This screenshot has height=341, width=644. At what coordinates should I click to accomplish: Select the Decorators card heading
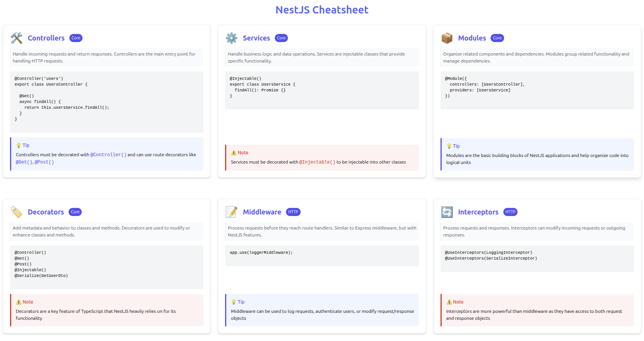click(x=46, y=212)
